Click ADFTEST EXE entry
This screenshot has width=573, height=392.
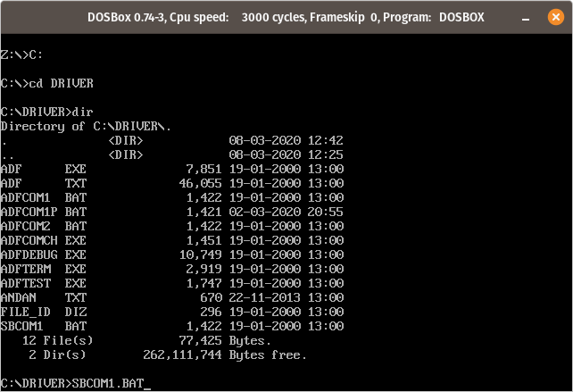click(172, 283)
